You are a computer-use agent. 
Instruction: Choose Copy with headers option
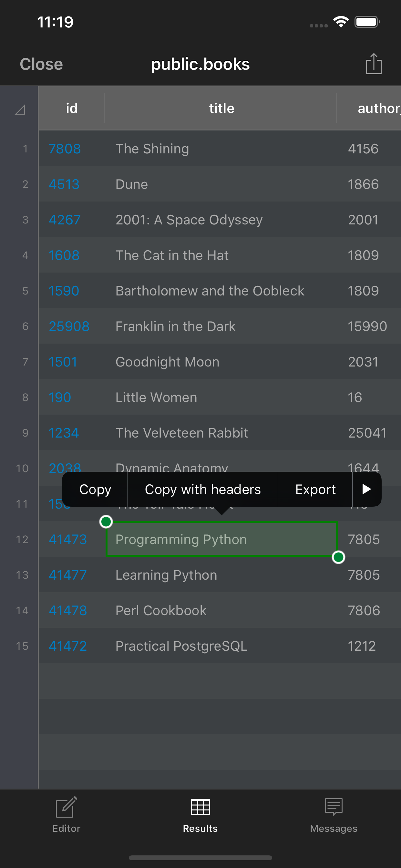pyautogui.click(x=202, y=489)
